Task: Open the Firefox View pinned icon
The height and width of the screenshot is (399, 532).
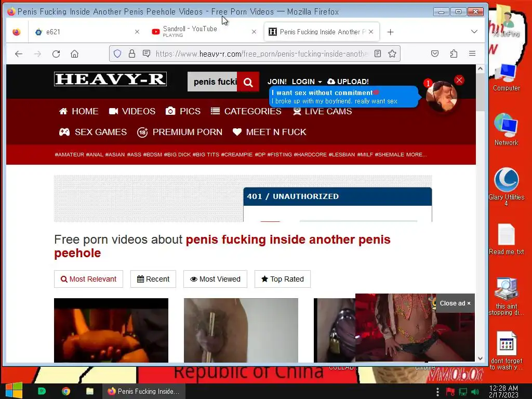Action: [16, 32]
